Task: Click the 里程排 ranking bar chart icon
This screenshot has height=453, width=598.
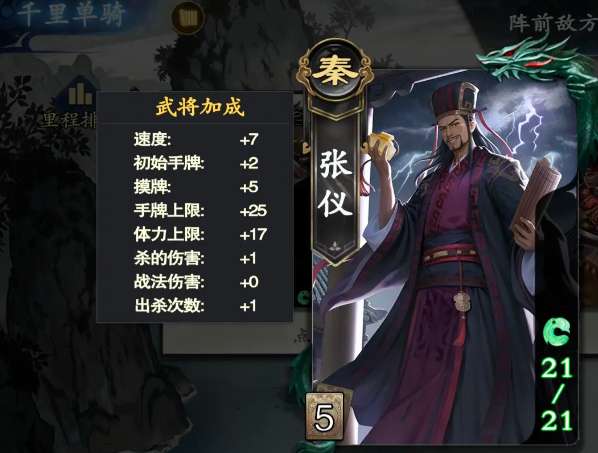Action: tap(80, 92)
